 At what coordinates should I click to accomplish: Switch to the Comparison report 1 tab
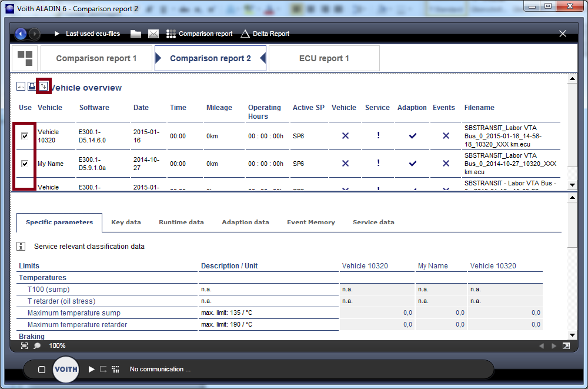[96, 58]
